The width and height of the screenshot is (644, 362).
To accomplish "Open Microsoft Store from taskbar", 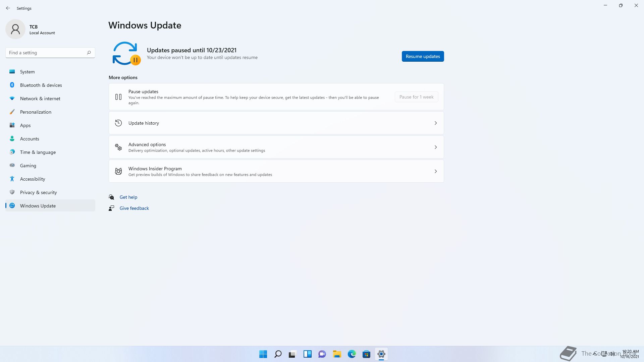I will 367,354.
